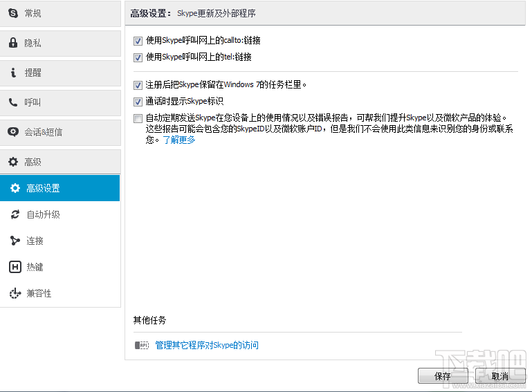Screen dimensions: 532x392
Task: Open the 隐私 settings section
Action: pyautogui.click(x=60, y=44)
